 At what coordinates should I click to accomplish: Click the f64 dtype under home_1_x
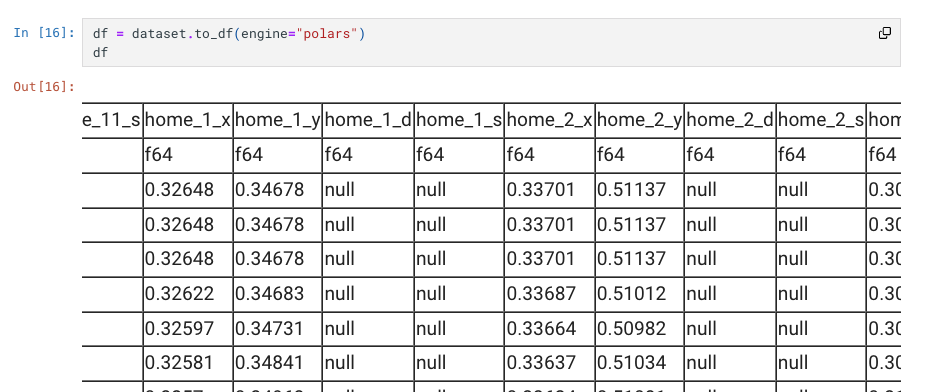coord(159,155)
